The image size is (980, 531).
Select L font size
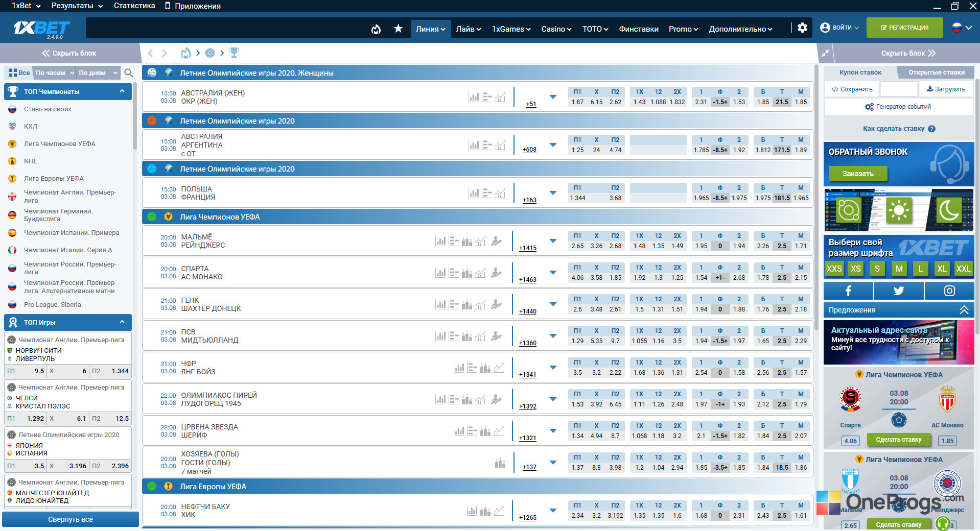pyautogui.click(x=920, y=269)
